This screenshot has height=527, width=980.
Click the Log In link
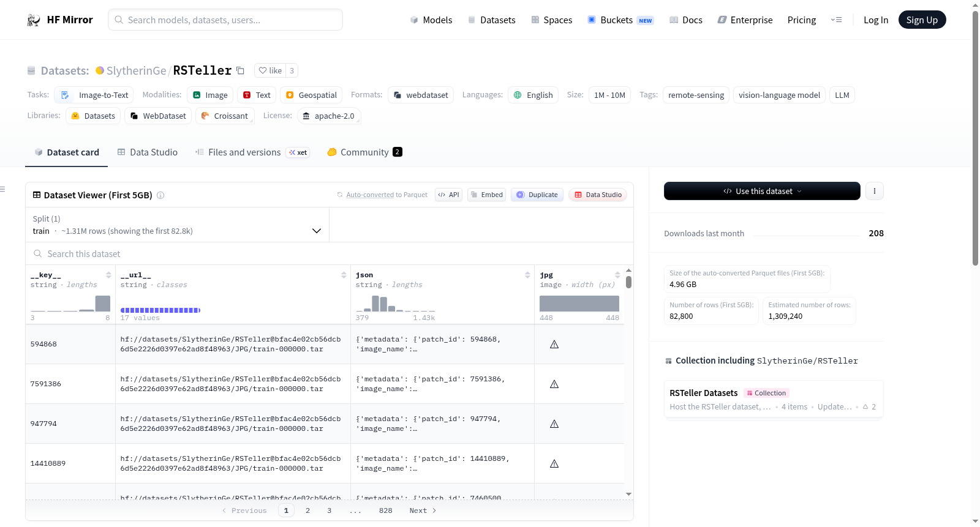click(876, 20)
